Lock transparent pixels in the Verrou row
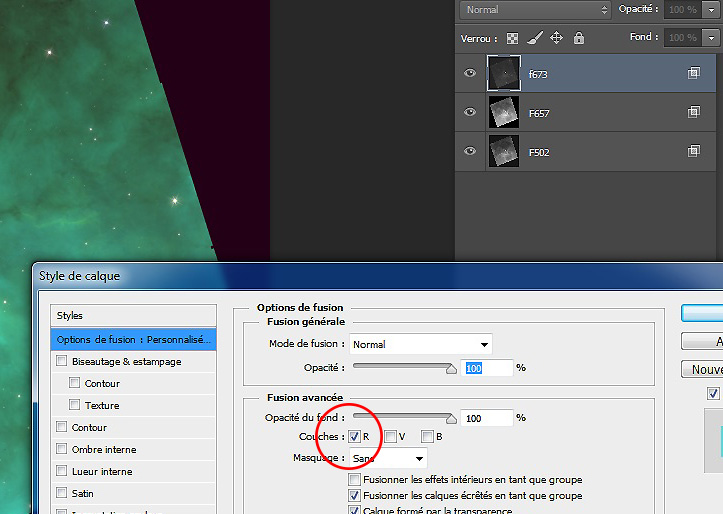Image resolution: width=723 pixels, height=514 pixels. (512, 38)
